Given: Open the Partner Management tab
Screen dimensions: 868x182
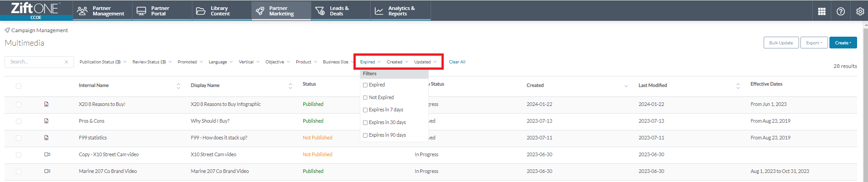Looking at the screenshot, I should 103,11.
